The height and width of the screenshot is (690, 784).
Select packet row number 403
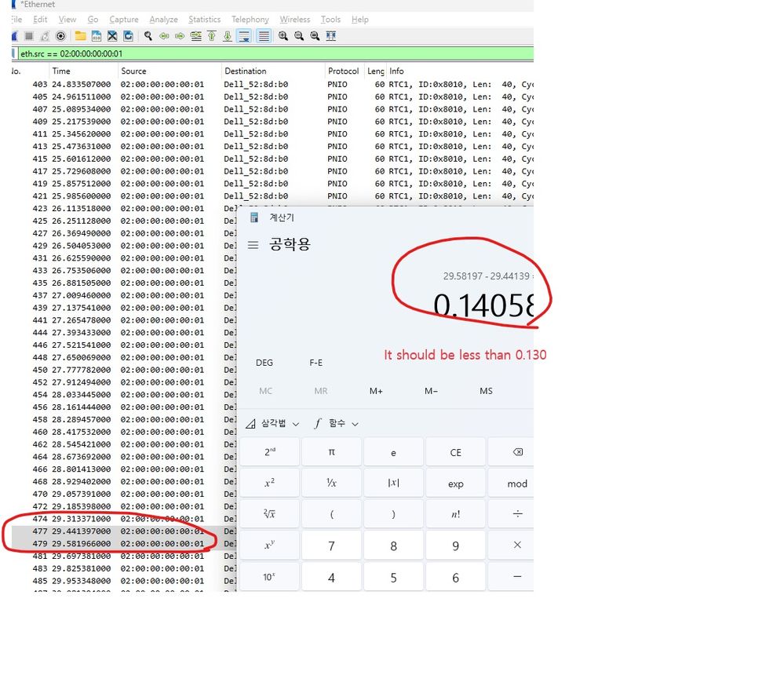click(x=272, y=85)
